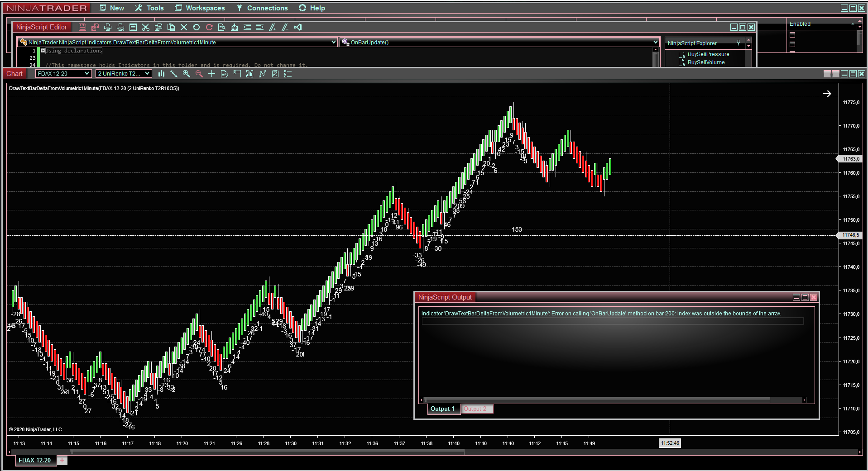The width and height of the screenshot is (868, 471).
Task: Redo the last undone editor change
Action: click(209, 27)
